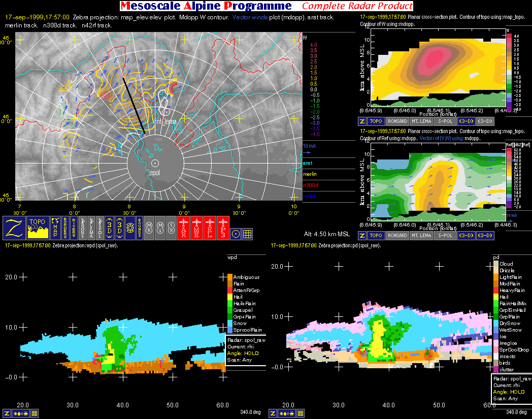Click the spol radar marker on the map
This screenshot has height=419, width=532.
155,163
